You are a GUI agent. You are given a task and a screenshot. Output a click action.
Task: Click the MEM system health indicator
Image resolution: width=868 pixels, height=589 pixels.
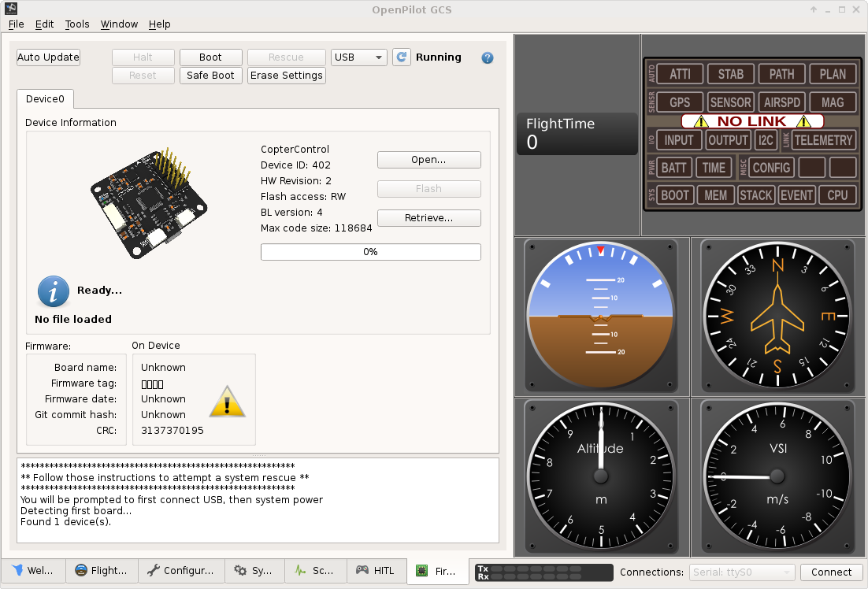[x=715, y=195]
